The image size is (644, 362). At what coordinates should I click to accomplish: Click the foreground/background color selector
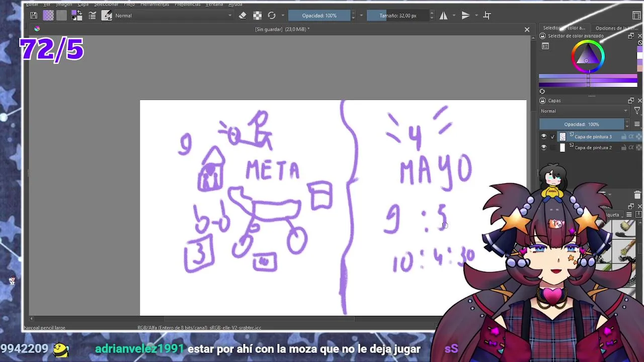point(77,16)
